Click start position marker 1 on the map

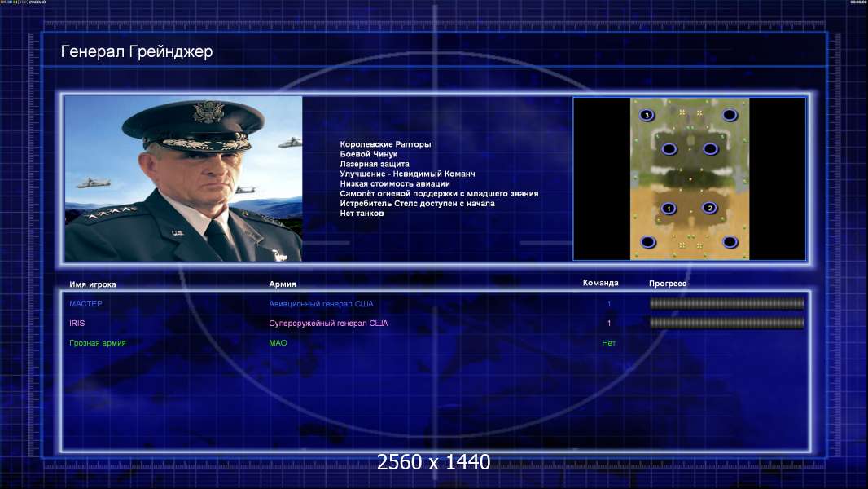669,209
